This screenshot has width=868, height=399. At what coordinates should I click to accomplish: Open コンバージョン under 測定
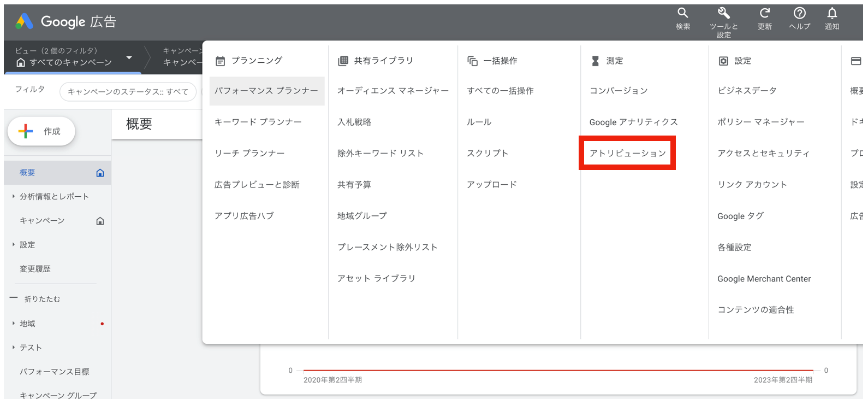click(x=619, y=91)
